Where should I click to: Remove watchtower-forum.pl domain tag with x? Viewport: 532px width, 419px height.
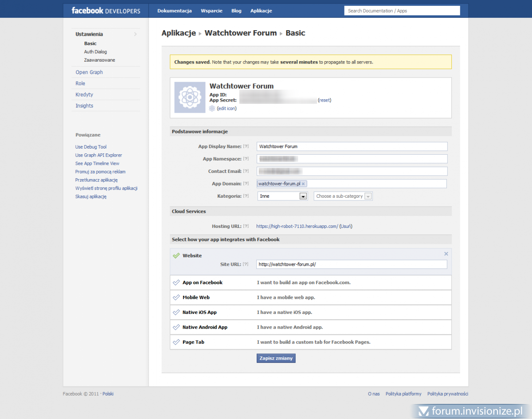pyautogui.click(x=303, y=184)
